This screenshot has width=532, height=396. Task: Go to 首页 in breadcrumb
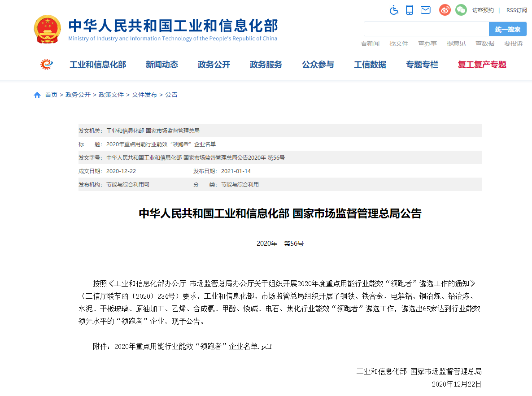click(51, 95)
